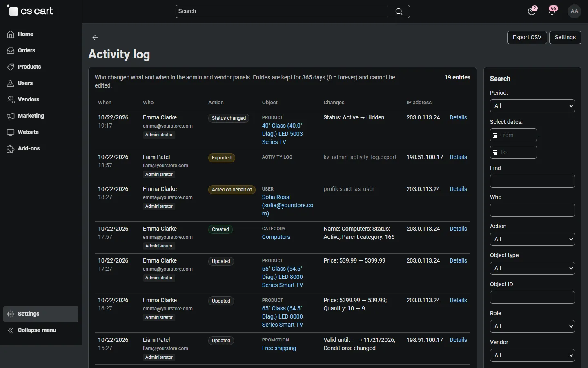This screenshot has height=368, width=588.
Task: Click the Website monitor icon in sidebar
Action: coord(11,132)
